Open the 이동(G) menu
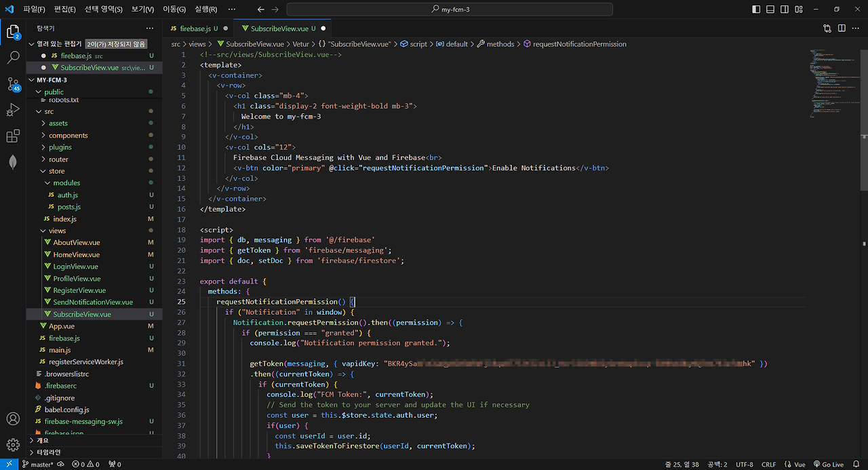This screenshot has width=868, height=470. pyautogui.click(x=174, y=9)
